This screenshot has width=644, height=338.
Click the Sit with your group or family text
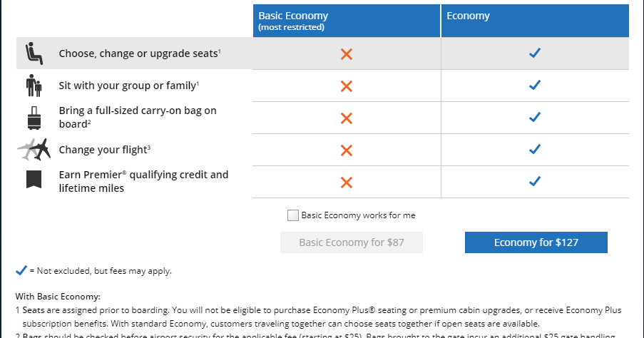coord(128,86)
